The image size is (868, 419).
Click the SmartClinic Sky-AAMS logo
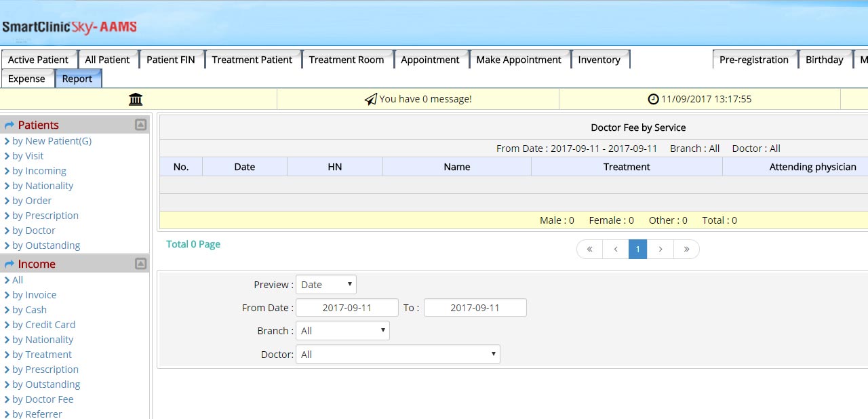pos(69,27)
